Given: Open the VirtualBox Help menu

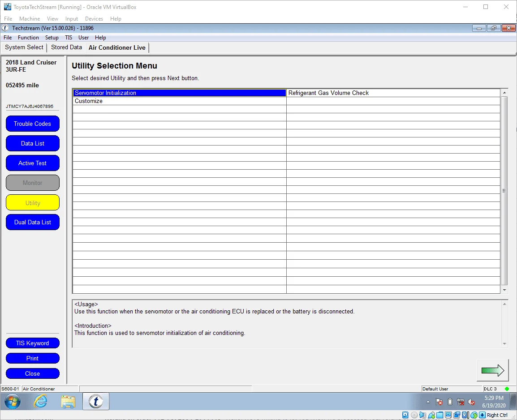Looking at the screenshot, I should tap(116, 19).
